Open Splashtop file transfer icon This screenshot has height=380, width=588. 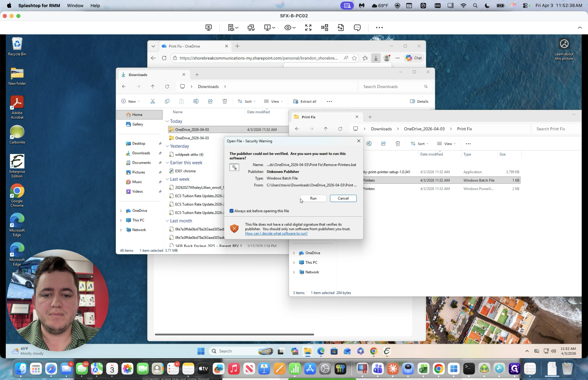click(340, 28)
